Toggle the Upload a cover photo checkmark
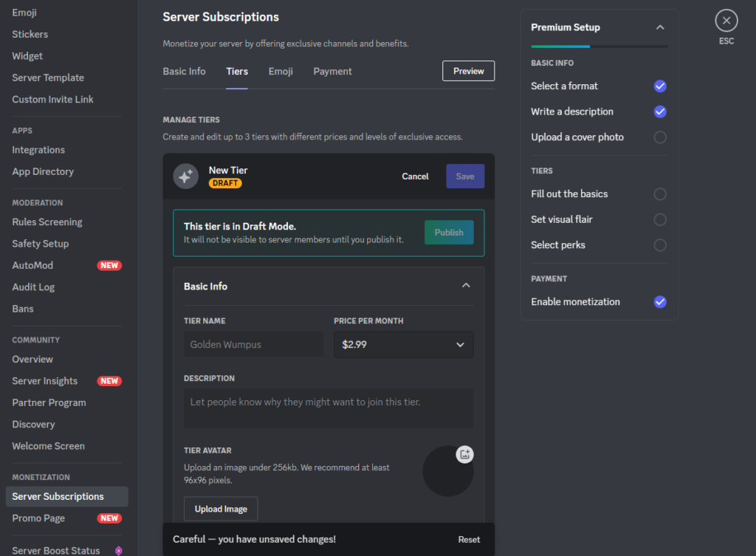 click(x=660, y=137)
